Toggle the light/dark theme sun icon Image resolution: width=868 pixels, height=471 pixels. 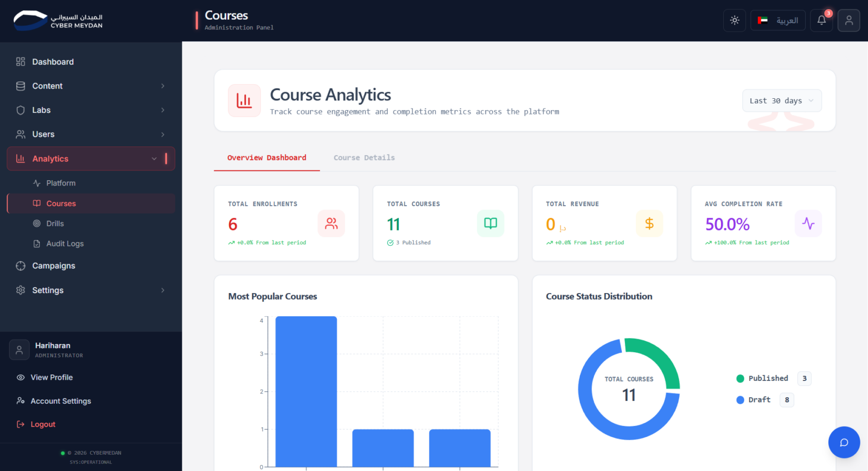point(735,21)
